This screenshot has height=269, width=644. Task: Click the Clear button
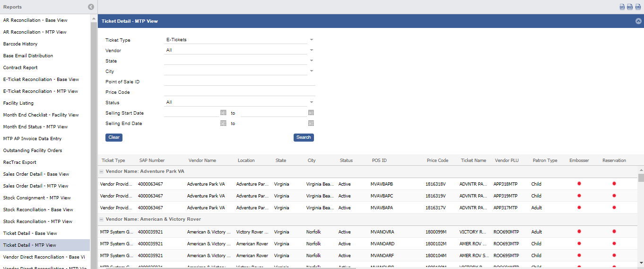pyautogui.click(x=114, y=137)
